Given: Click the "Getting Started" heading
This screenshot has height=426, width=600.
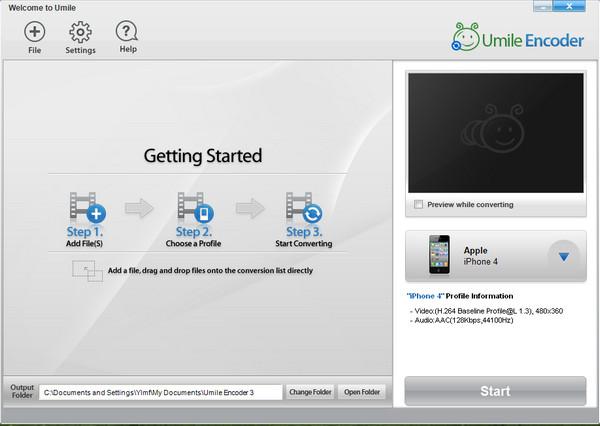Looking at the screenshot, I should (x=203, y=156).
